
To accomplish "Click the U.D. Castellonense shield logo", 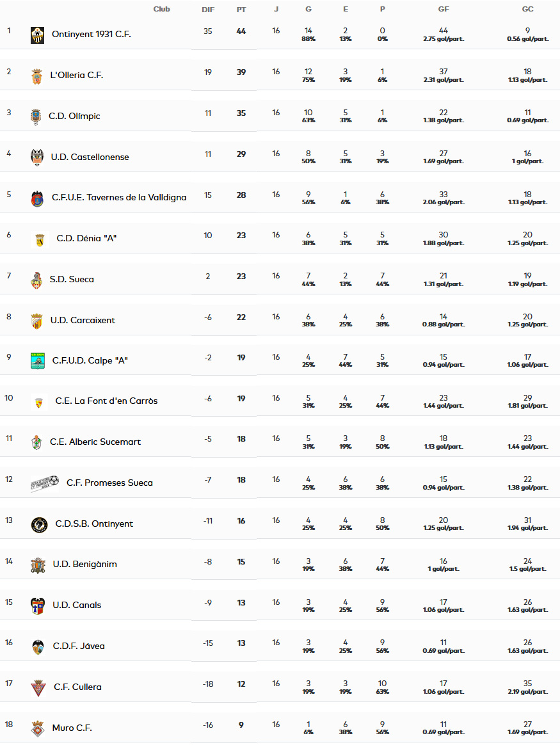I will click(37, 157).
